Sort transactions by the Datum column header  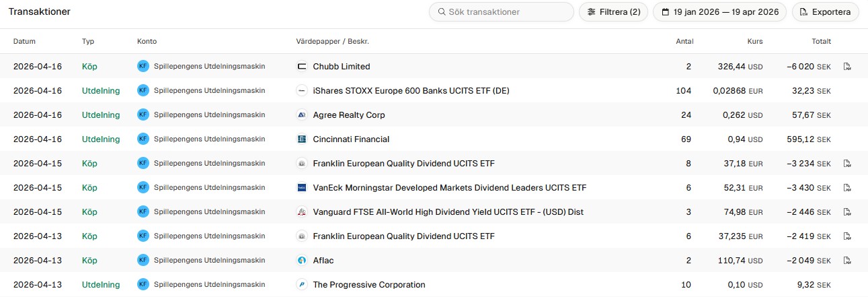pos(24,42)
